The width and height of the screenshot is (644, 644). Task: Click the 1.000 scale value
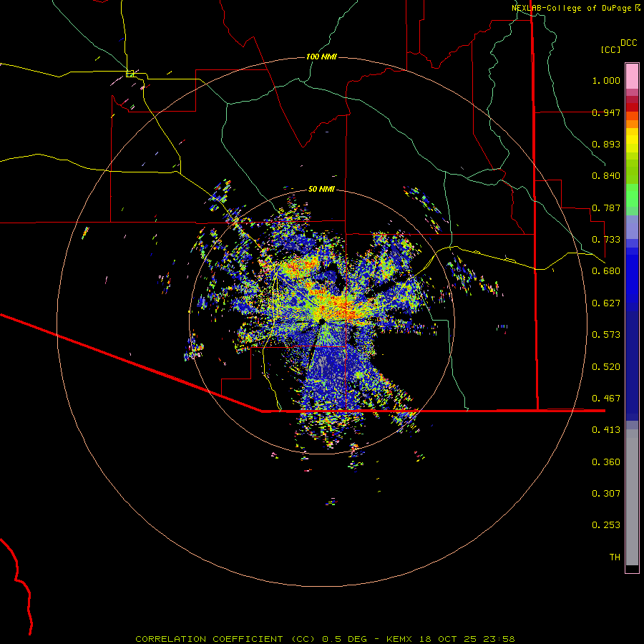point(606,80)
